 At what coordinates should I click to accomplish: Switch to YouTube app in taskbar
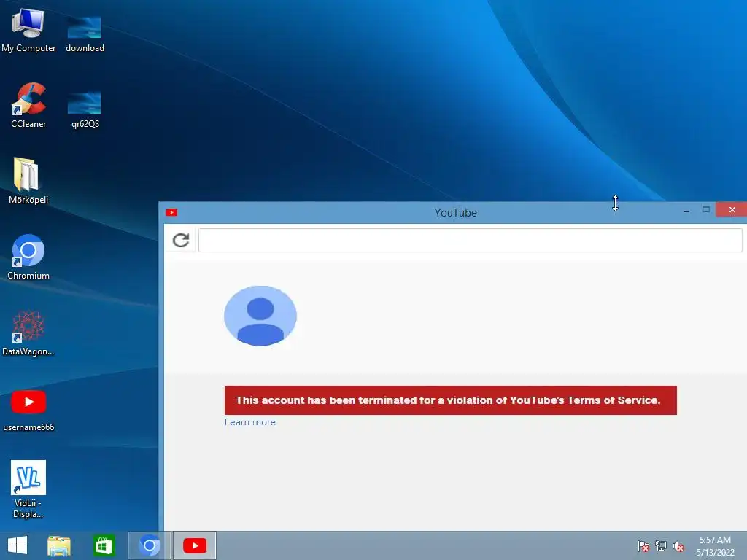(194, 545)
